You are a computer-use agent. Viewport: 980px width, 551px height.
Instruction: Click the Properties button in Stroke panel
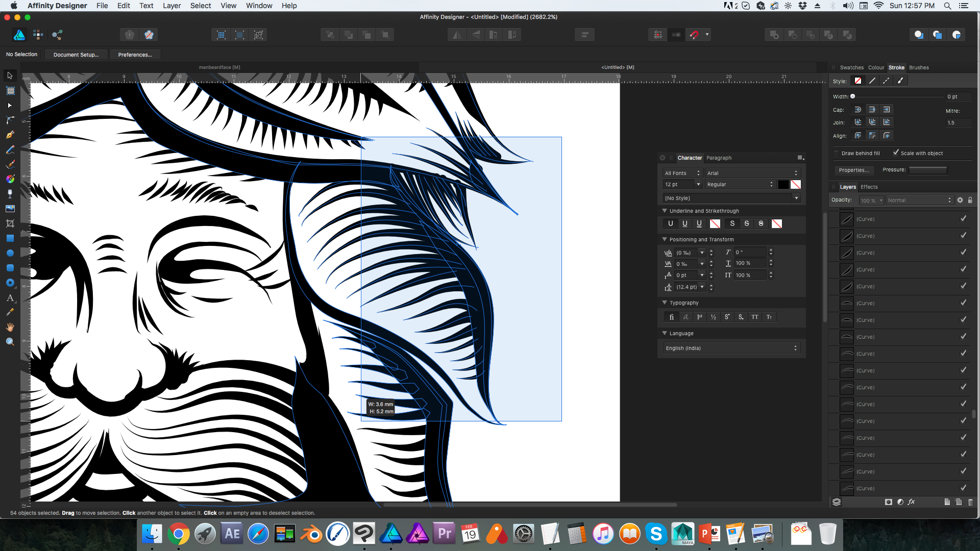(854, 170)
